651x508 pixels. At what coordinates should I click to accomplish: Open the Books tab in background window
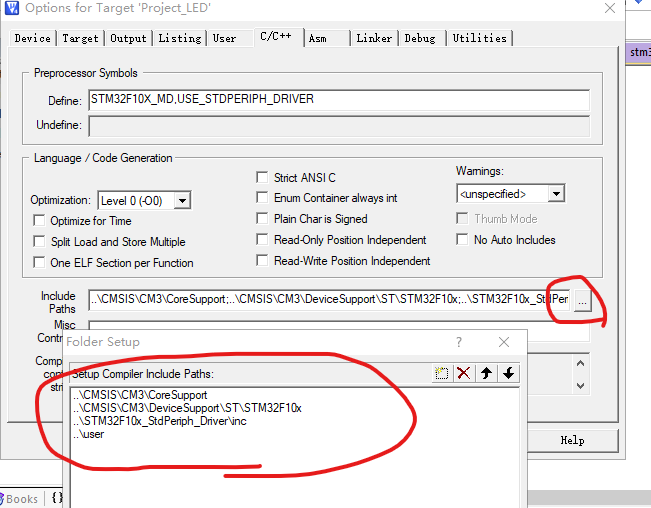click(19, 498)
